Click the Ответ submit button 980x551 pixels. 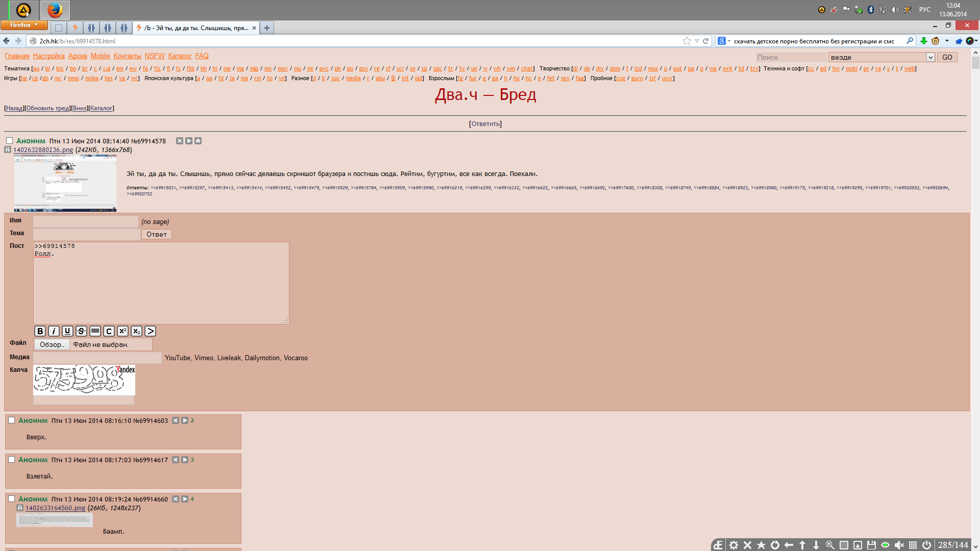pos(156,234)
